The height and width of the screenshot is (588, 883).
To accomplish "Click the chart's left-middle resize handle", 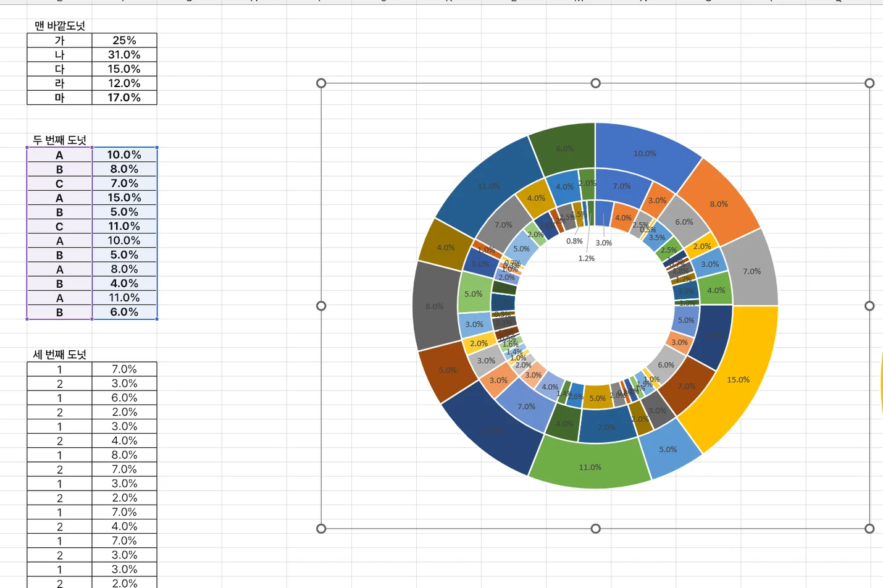I will pyautogui.click(x=321, y=306).
